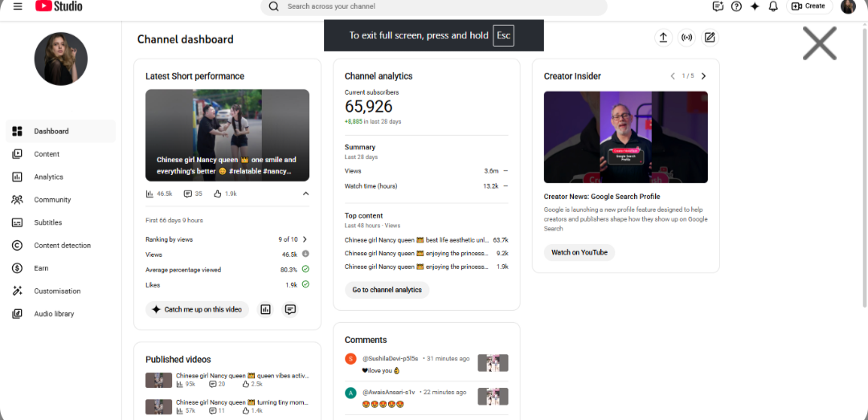The image size is (868, 420).
Task: Open the send feedback icon in header
Action: (718, 6)
